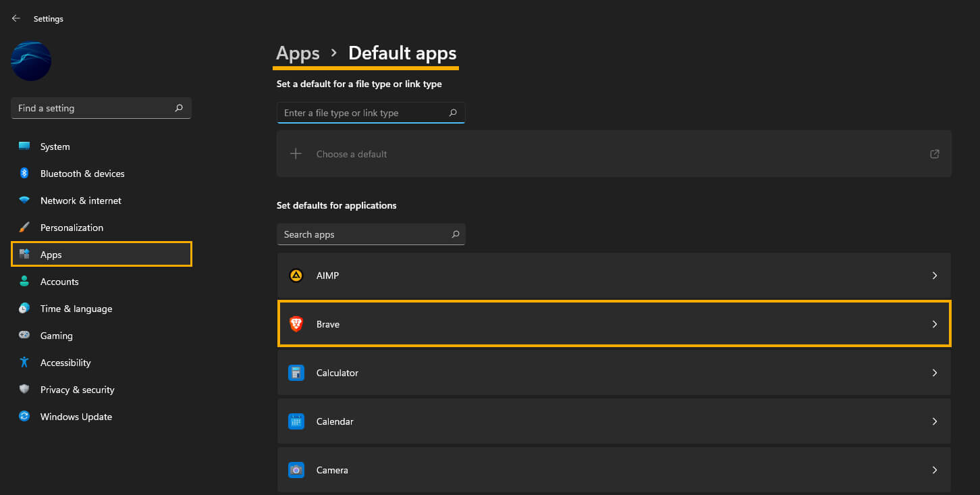The height and width of the screenshot is (495, 980).
Task: Click the Apps icon in the sidebar
Action: 24,255
